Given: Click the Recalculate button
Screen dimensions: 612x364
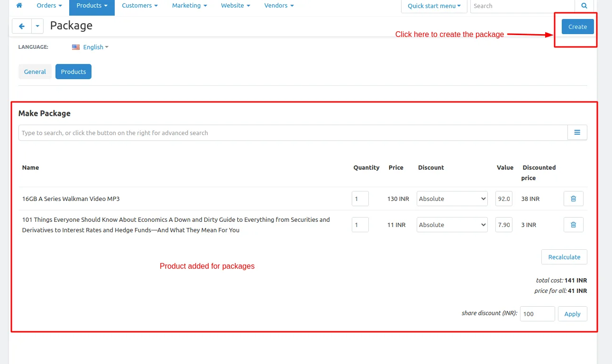Looking at the screenshot, I should tap(564, 257).
